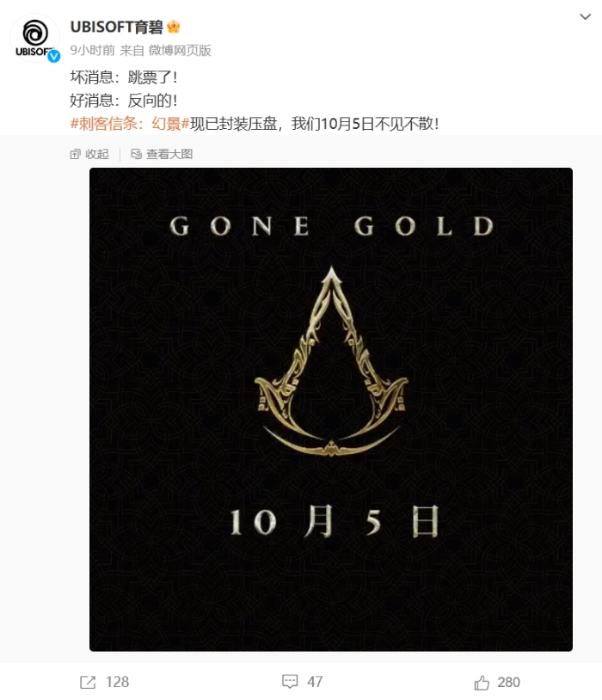Click the blue verified badge
Screen dimensions: 602x700
pyautogui.click(x=54, y=56)
